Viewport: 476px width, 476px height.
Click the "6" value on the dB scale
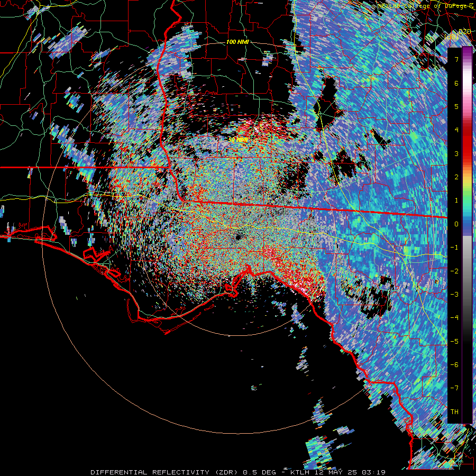[456, 83]
